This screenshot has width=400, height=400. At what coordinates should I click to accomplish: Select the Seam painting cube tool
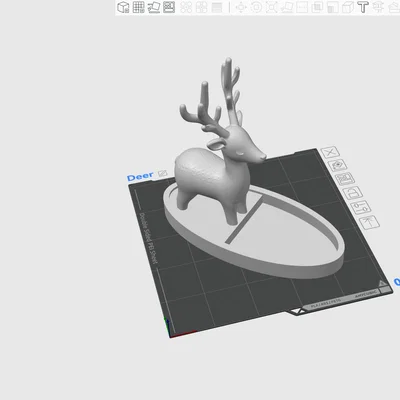[x=348, y=7]
